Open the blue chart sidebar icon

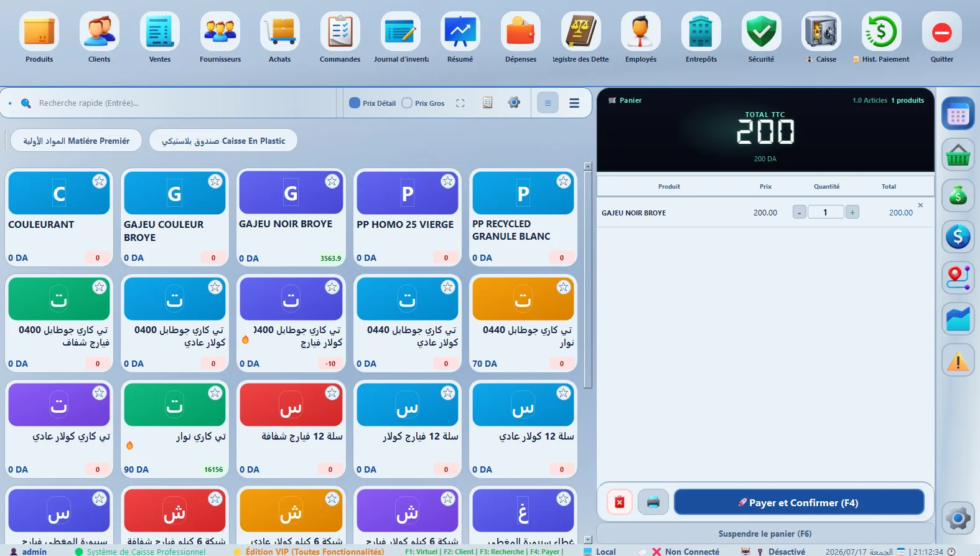tap(958, 319)
